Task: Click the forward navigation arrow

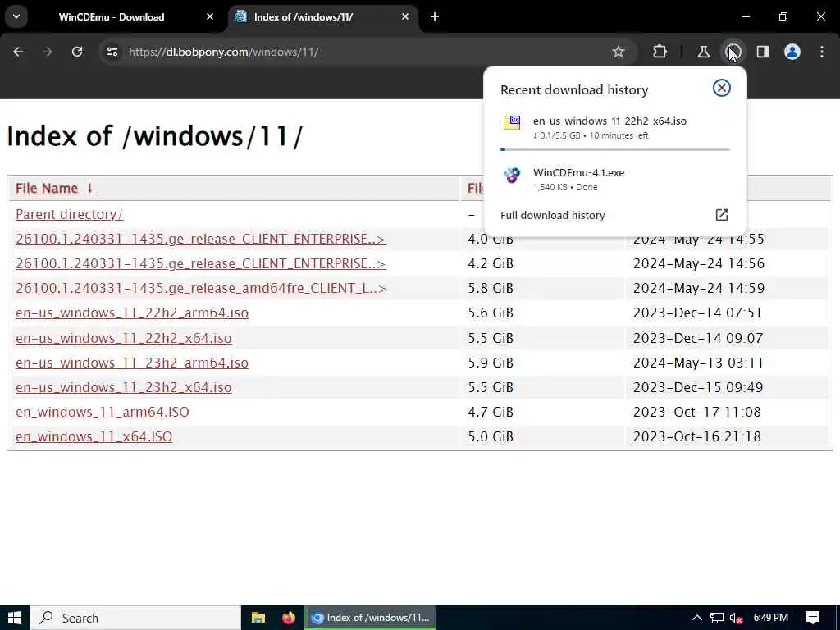Action: (x=47, y=52)
